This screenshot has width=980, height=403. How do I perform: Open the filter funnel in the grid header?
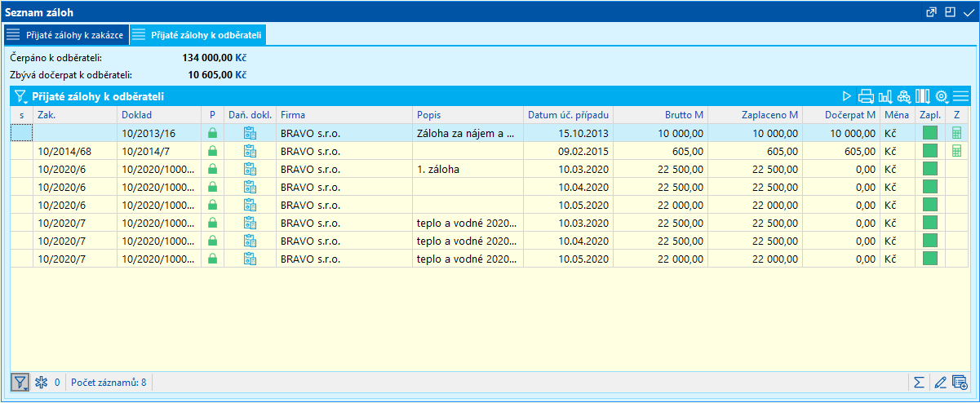point(20,96)
